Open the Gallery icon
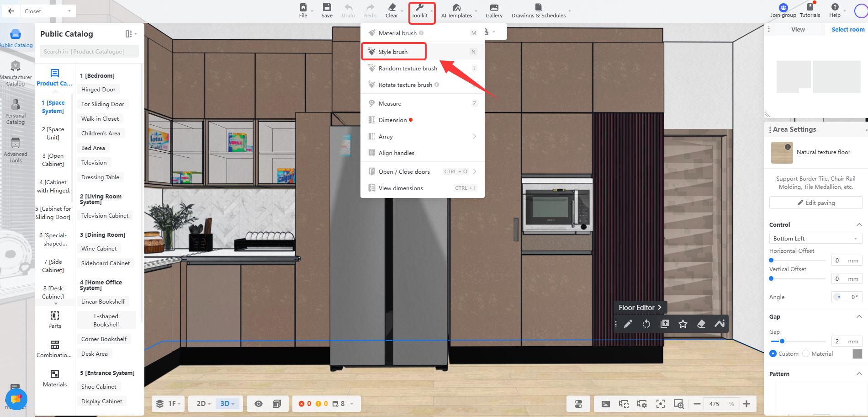The width and height of the screenshot is (868, 417). 494,10
